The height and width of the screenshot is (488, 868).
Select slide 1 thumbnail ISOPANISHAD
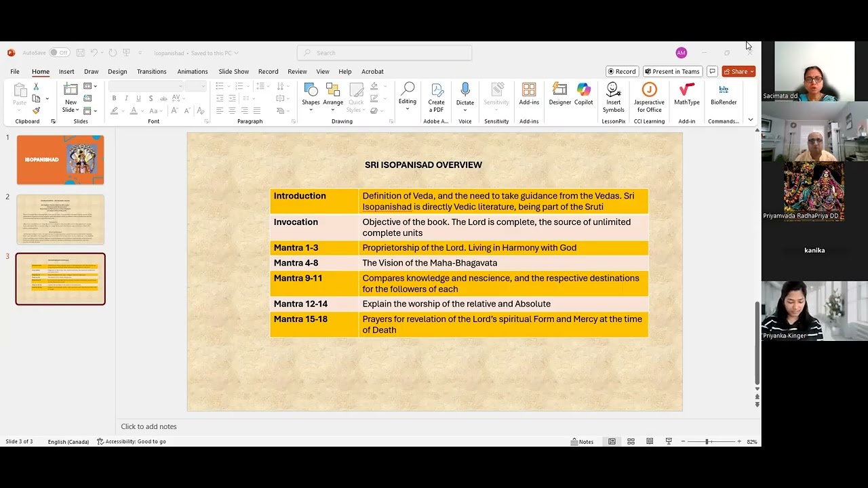tap(60, 160)
